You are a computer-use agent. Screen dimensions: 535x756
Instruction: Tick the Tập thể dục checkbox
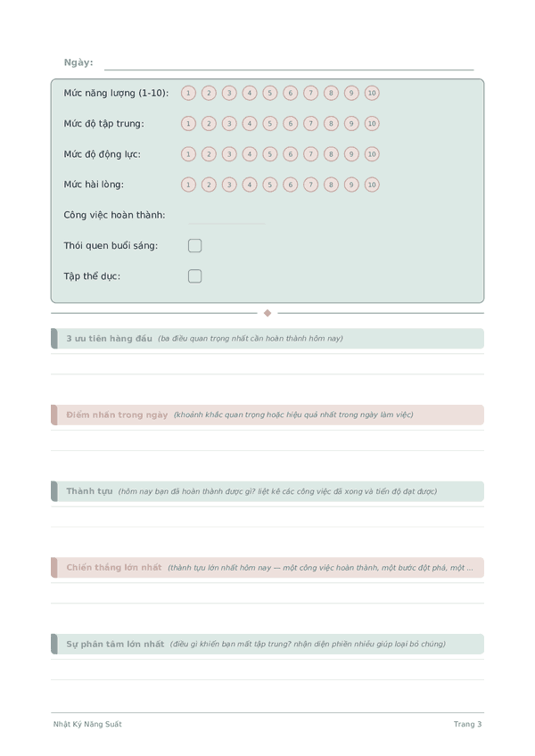(x=195, y=276)
